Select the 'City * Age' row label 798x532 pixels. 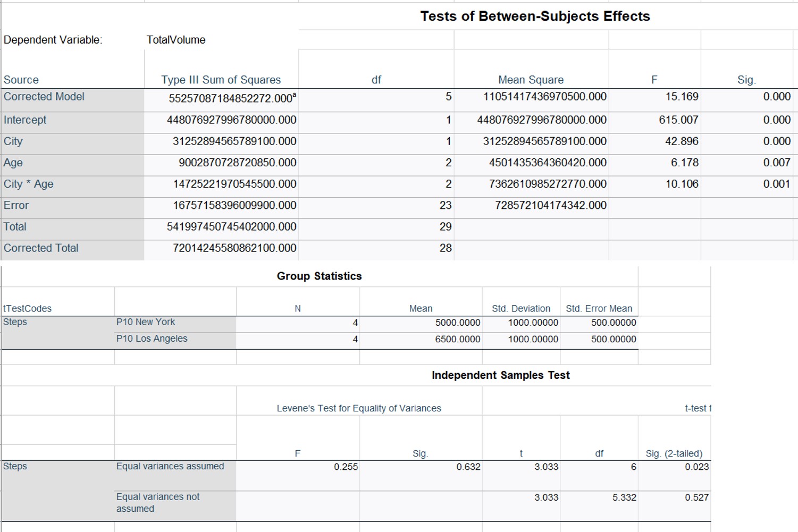pos(29,184)
